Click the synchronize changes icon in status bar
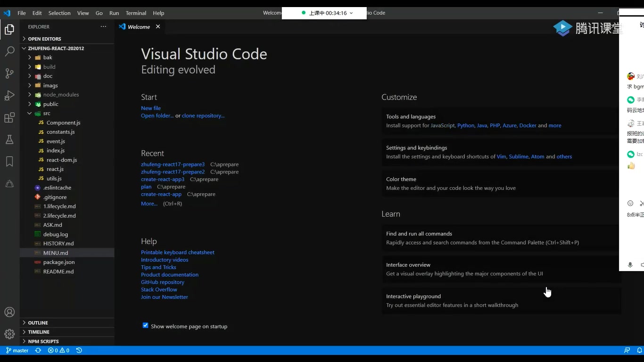644x362 pixels. click(x=38, y=350)
